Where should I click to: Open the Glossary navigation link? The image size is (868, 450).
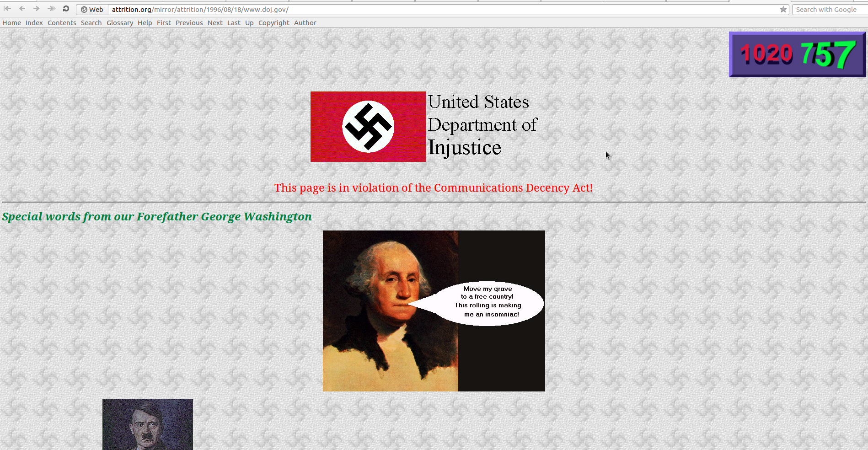120,23
